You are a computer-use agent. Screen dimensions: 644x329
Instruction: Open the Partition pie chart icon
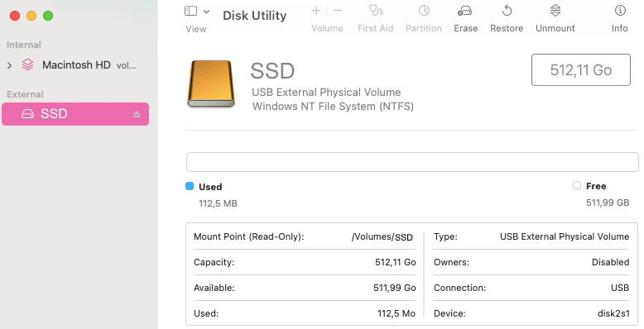tap(424, 10)
